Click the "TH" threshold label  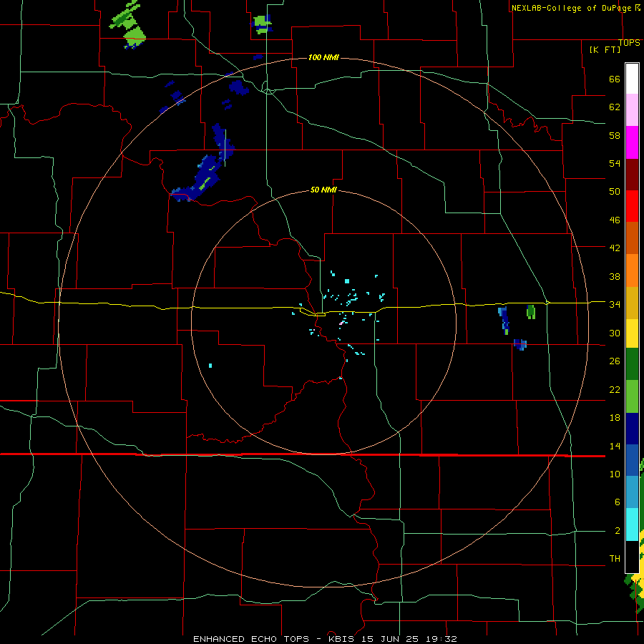tap(615, 559)
